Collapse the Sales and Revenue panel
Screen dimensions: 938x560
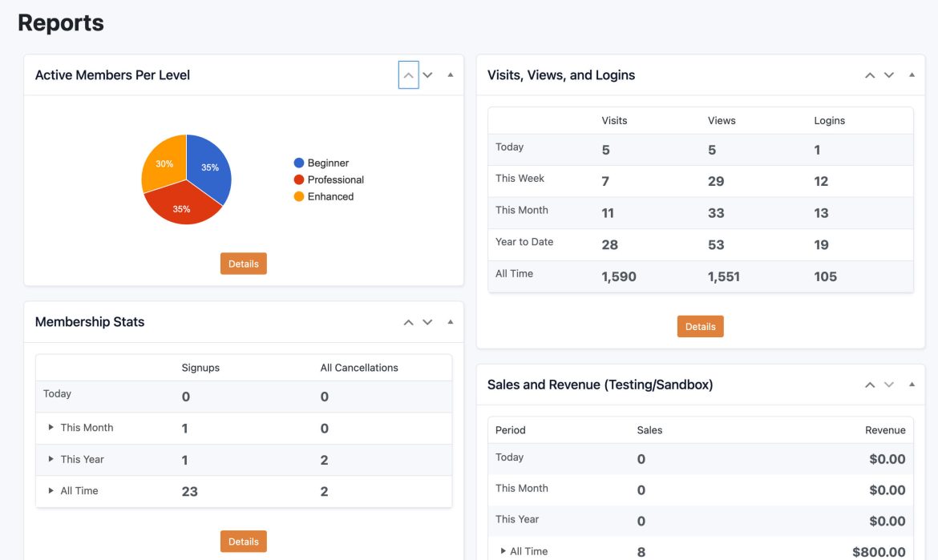pos(911,385)
